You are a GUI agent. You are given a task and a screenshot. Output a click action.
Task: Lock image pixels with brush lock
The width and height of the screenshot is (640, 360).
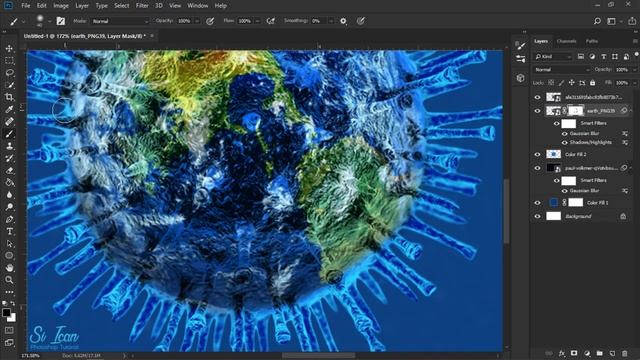pos(562,83)
